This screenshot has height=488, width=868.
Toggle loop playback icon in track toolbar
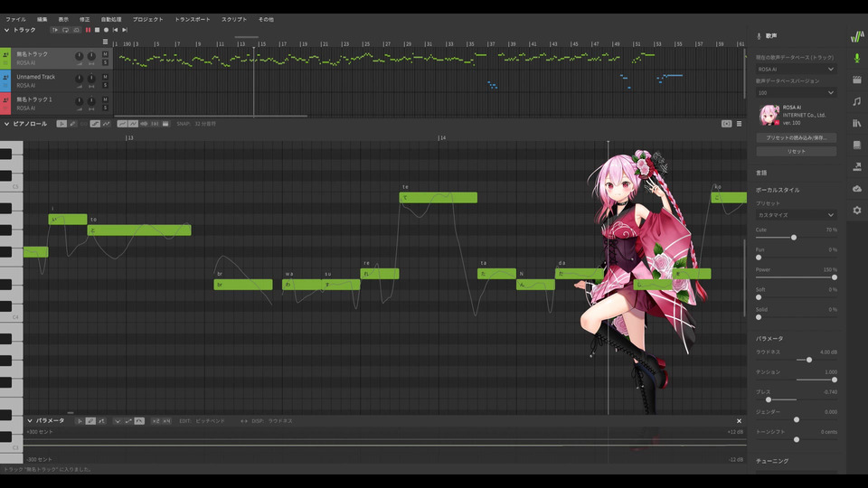(x=65, y=30)
